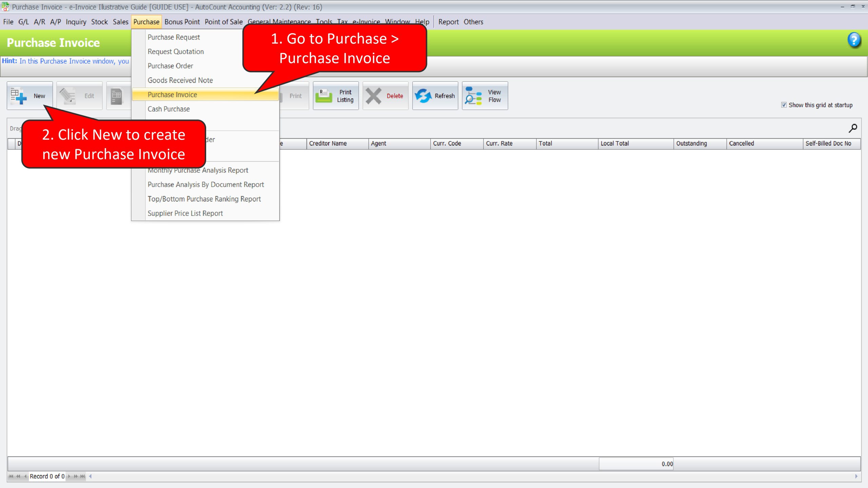Click the Delete button label
This screenshot has height=488, width=868.
pos(395,96)
